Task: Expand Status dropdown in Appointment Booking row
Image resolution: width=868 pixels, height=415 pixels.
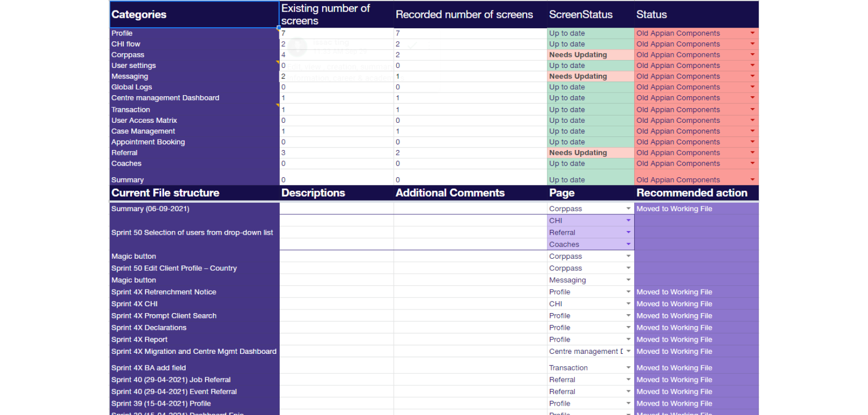Action: coord(752,142)
